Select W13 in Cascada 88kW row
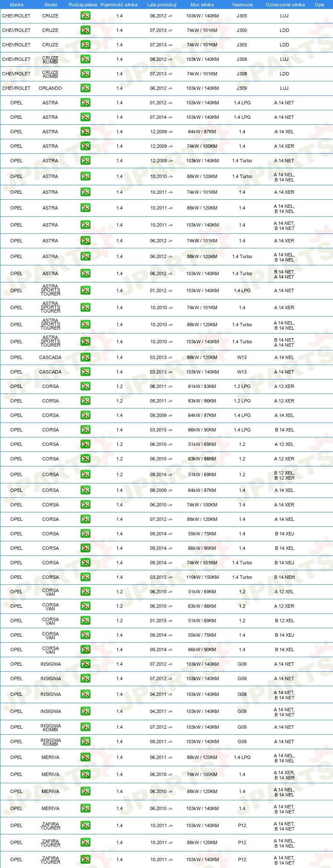Viewport: 333px width, 868px height. (242, 357)
